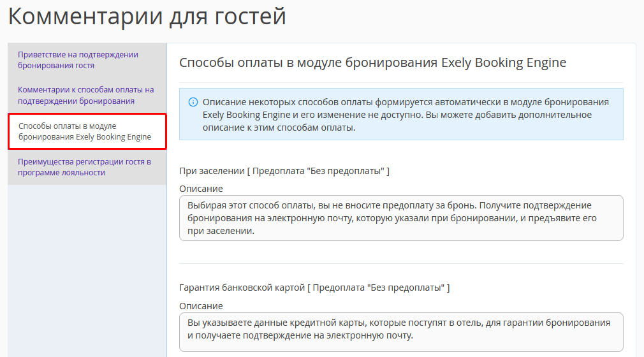This screenshot has width=644, height=357.
Task: Open 'Приветствие на подтверждении бронирования гостя' section
Action: click(78, 60)
